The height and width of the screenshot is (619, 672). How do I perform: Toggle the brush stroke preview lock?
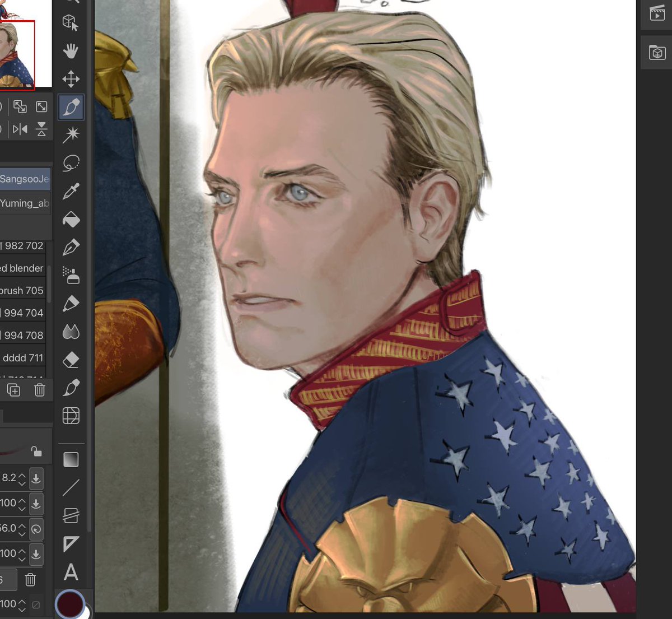pos(36,451)
